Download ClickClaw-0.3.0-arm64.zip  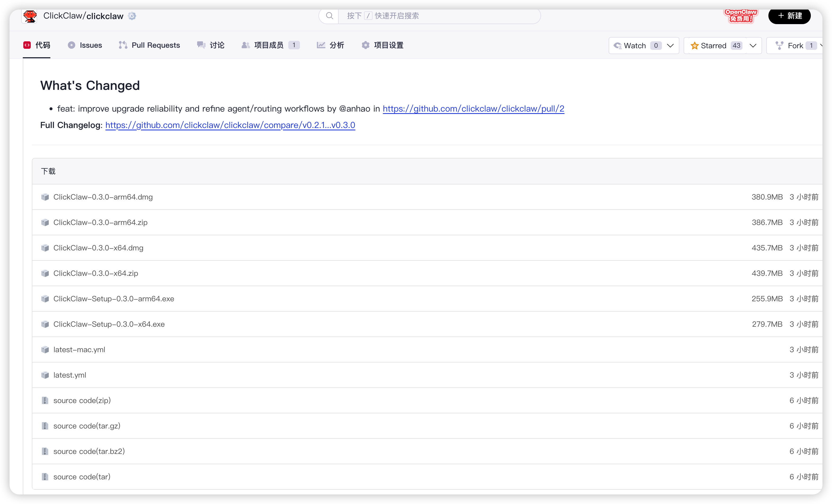[101, 223]
